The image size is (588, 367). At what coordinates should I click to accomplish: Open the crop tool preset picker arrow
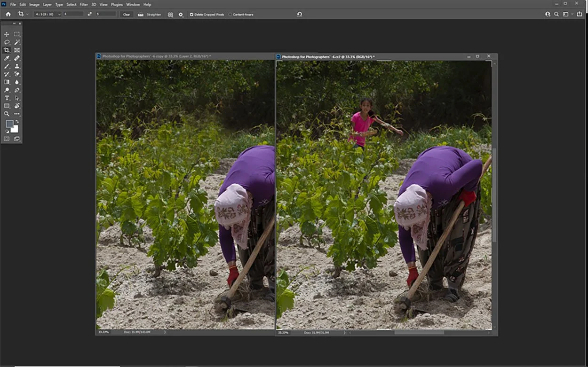(x=27, y=15)
